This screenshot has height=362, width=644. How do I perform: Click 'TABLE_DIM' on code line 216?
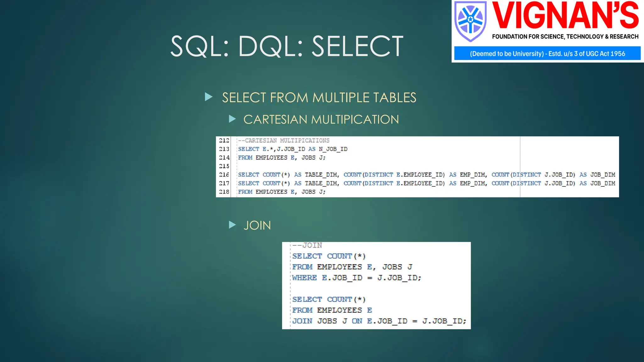point(321,175)
